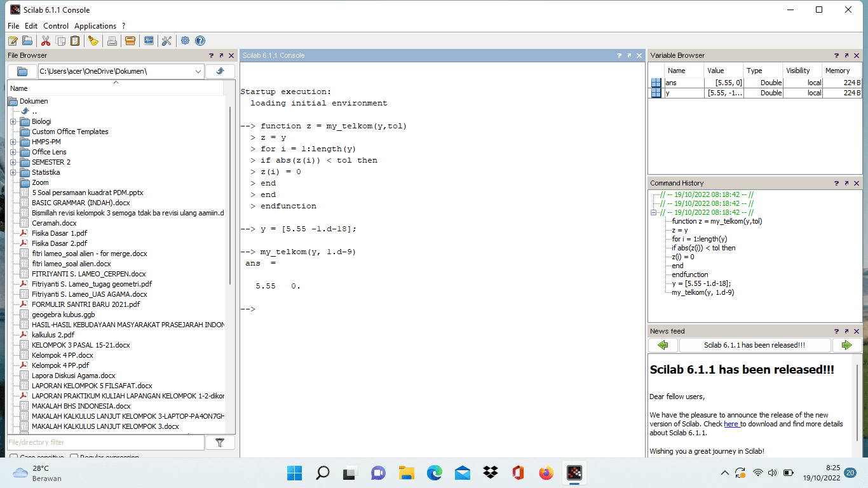Expand the Biologi folder
The image size is (868, 488).
[13, 121]
